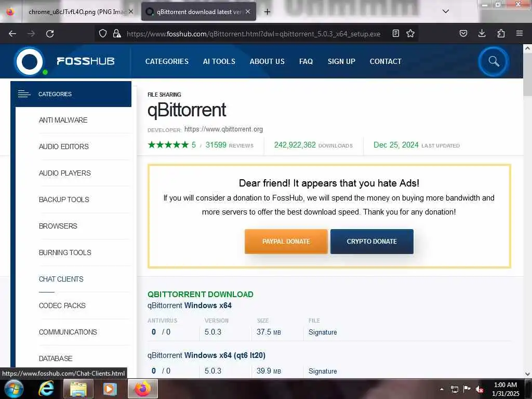Click SIGN UP in the header
Viewport: 532px width, 399px height.
coord(342,61)
